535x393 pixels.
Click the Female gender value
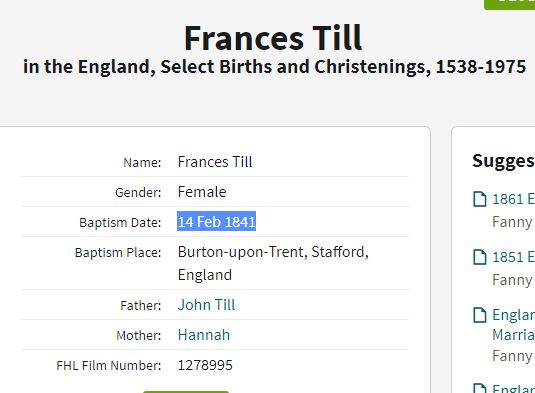(x=202, y=192)
